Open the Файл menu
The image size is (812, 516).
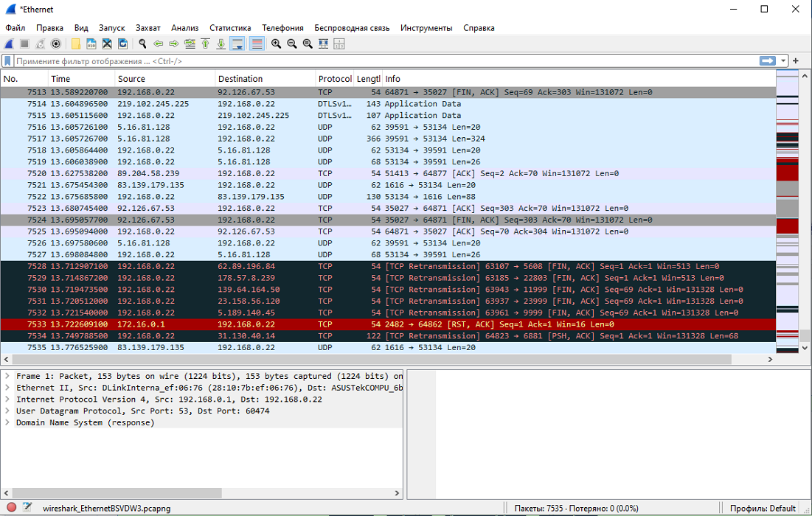[15, 28]
